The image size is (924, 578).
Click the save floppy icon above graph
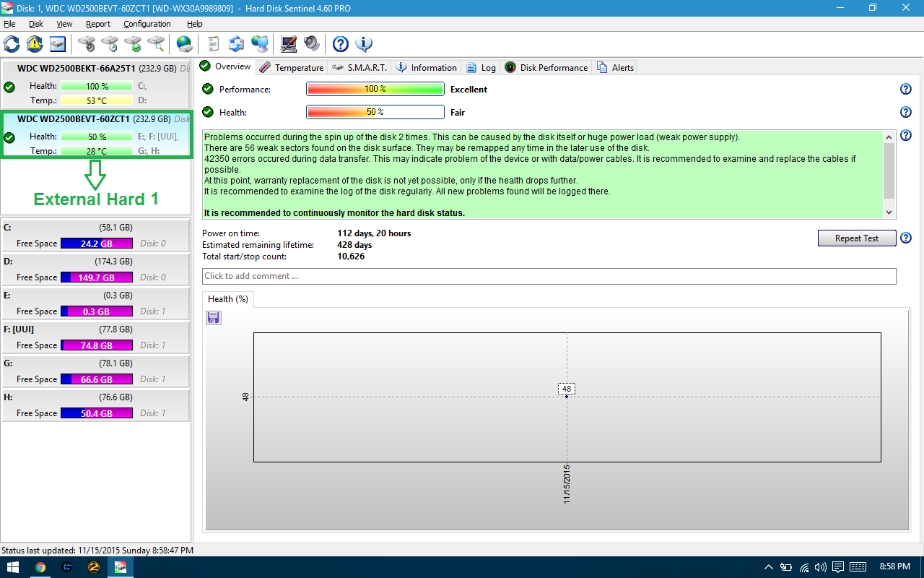pos(213,318)
